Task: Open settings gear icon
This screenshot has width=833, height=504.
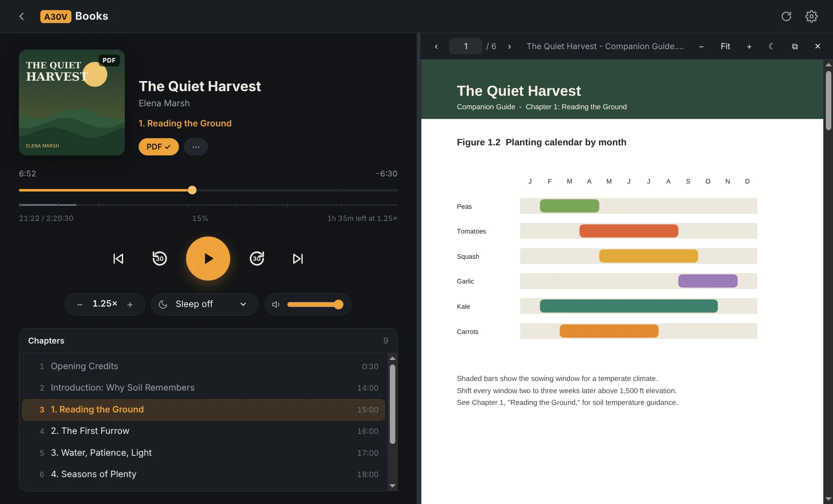Action: point(811,16)
